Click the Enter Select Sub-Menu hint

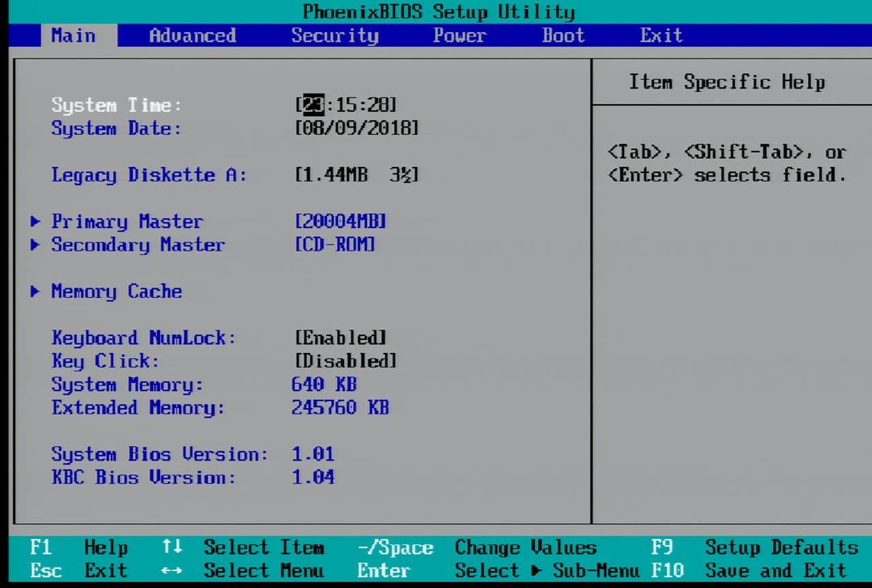click(x=499, y=570)
